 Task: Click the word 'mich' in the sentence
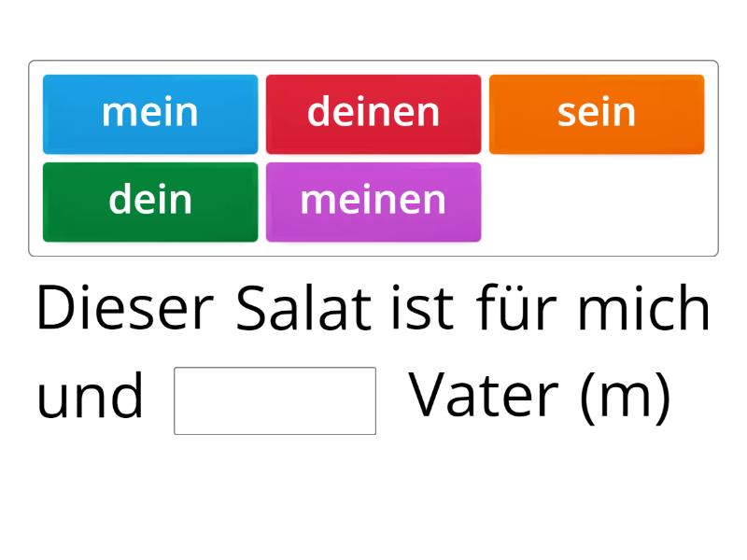point(643,310)
